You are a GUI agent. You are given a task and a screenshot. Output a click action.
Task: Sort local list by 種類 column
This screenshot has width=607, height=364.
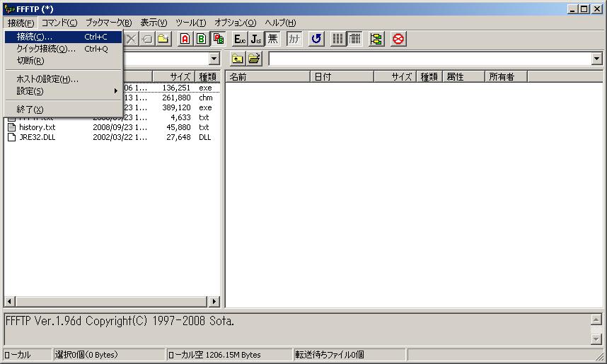pyautogui.click(x=207, y=76)
